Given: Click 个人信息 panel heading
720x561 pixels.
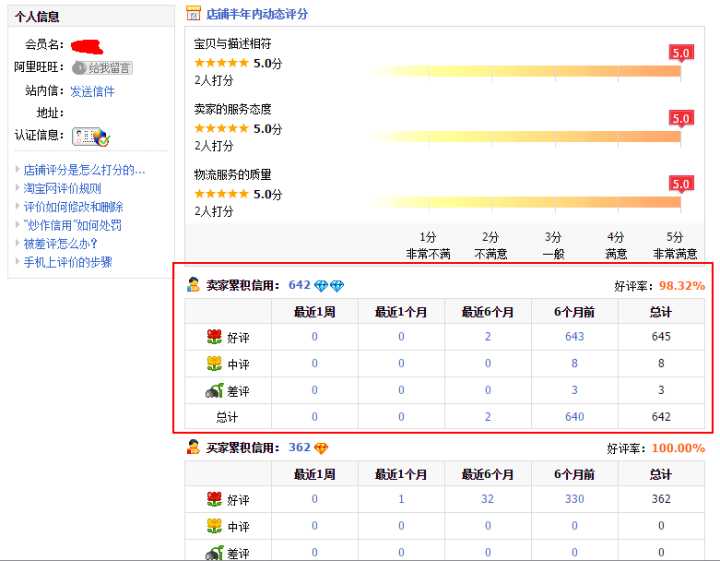Looking at the screenshot, I should [37, 17].
